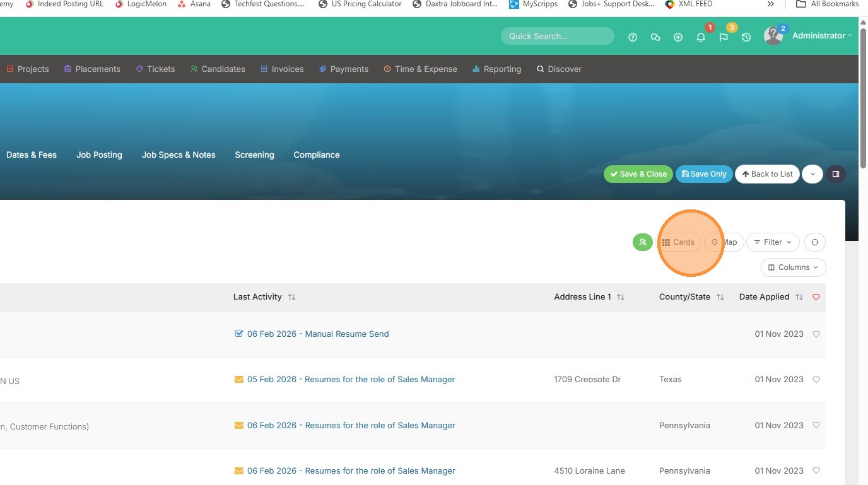Expand the dropdown beside Back to List
868x485 pixels.
coord(812,174)
